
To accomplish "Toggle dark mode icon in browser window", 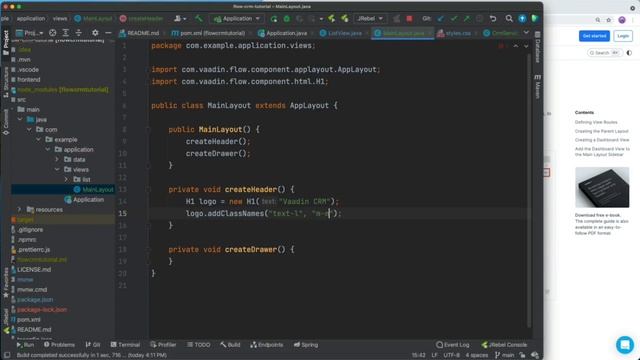I will 629,53.
